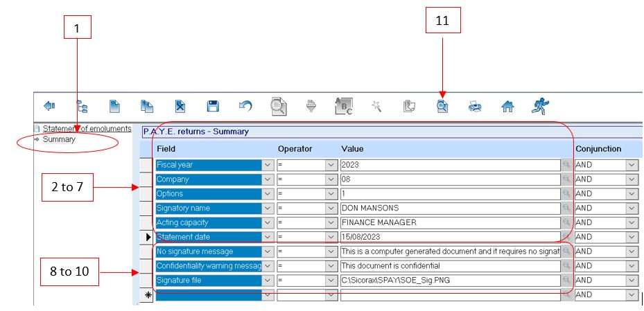Click the printer toolbar icon
The image size is (644, 311).
[x=475, y=106]
